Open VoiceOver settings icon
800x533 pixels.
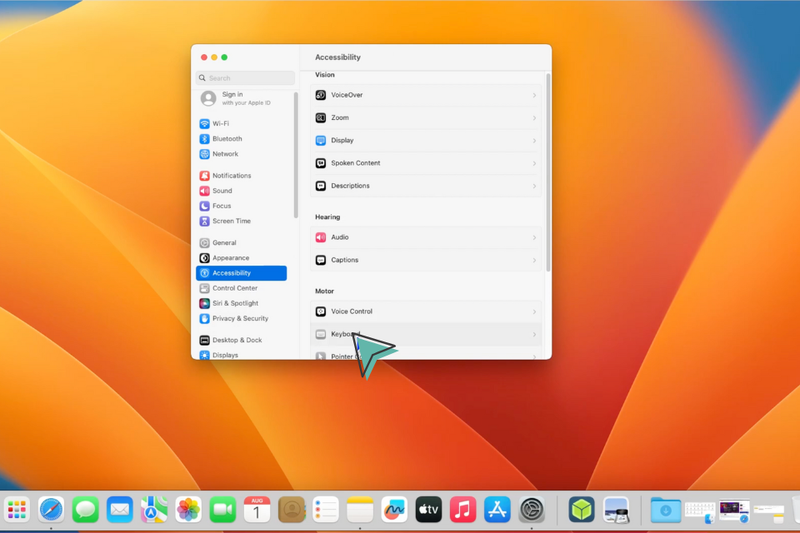(320, 95)
